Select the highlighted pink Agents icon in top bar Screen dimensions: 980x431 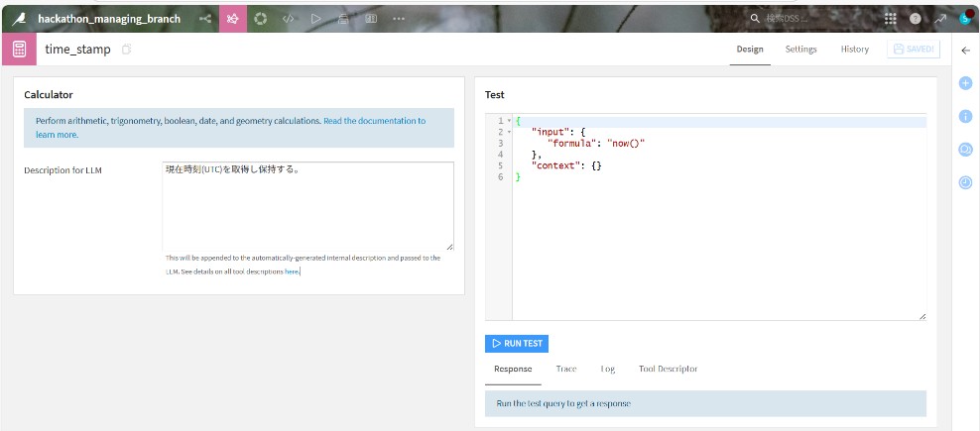[x=233, y=18]
